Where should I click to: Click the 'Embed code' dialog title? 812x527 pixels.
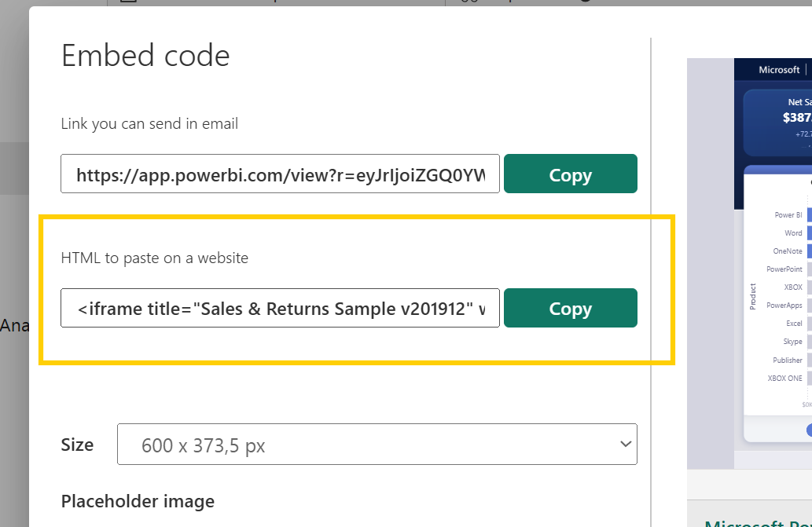click(x=145, y=55)
